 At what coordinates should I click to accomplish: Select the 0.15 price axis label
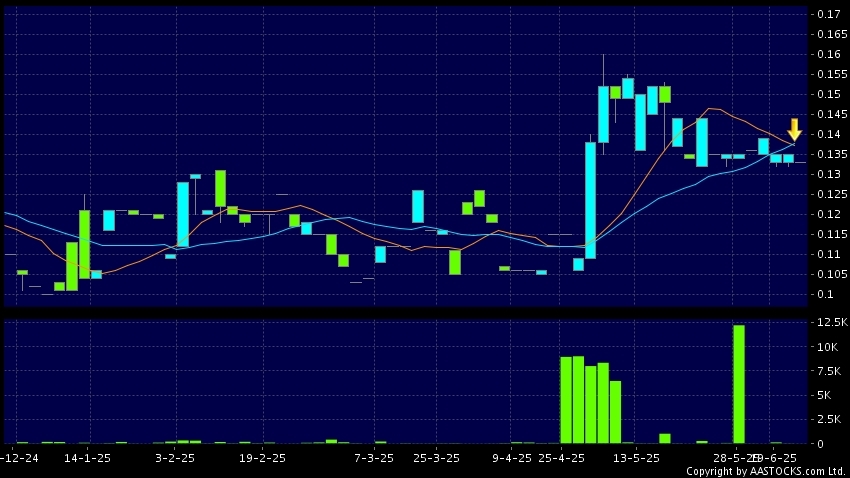pos(829,94)
